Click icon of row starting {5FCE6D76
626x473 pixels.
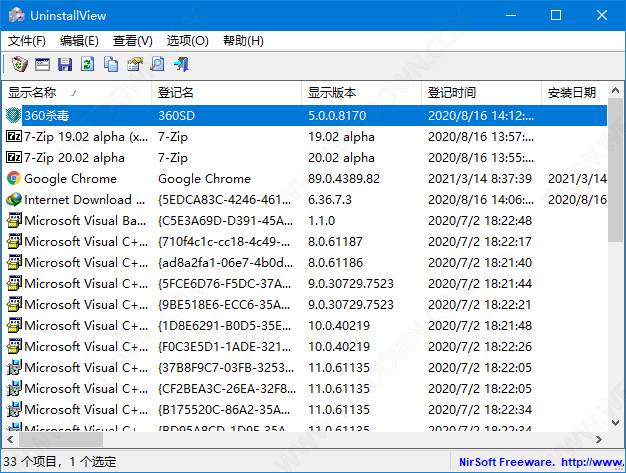14,283
